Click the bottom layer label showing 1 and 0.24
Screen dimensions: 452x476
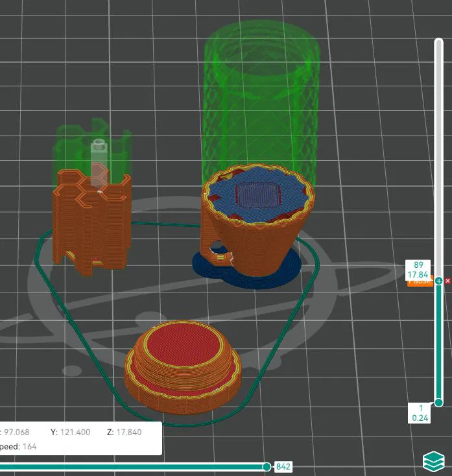[x=420, y=413]
